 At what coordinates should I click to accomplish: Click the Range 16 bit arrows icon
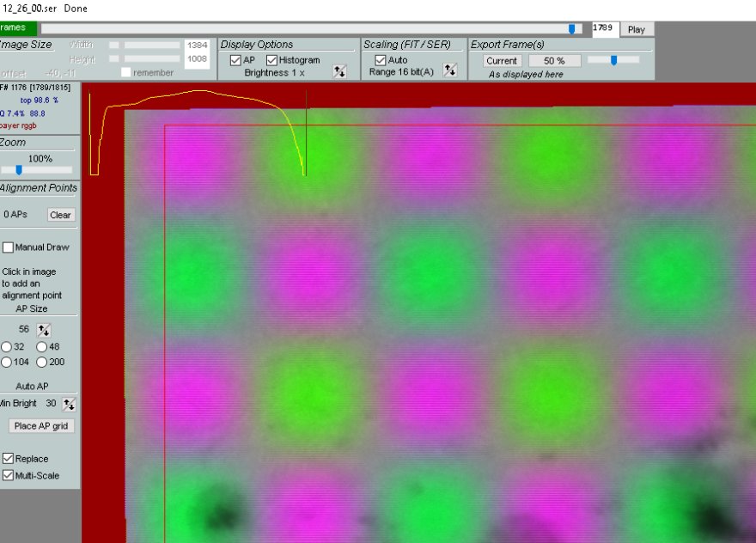tap(449, 71)
